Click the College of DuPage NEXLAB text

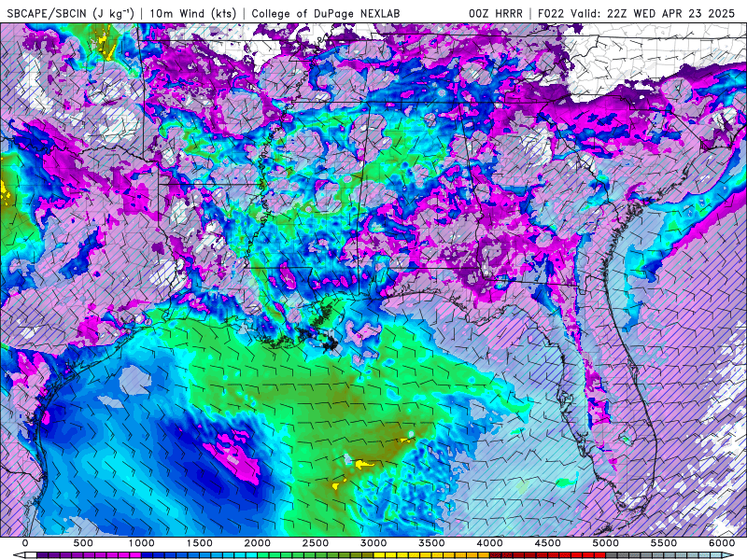click(x=325, y=13)
